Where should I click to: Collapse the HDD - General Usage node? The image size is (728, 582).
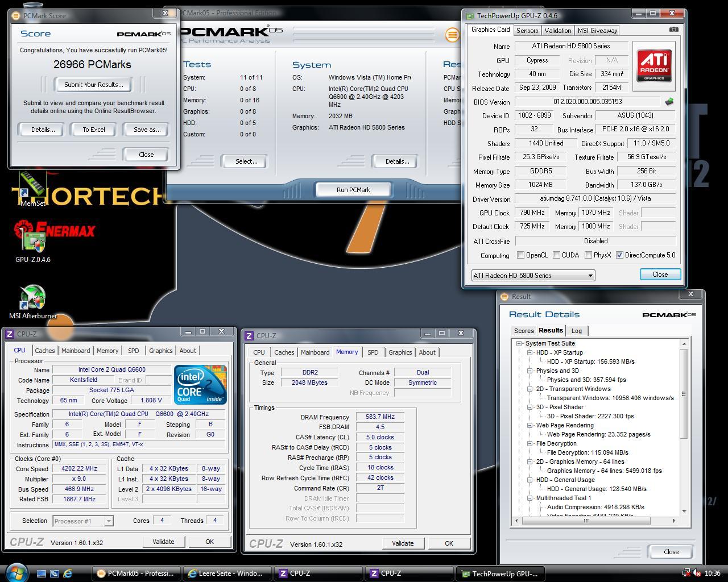tap(530, 480)
